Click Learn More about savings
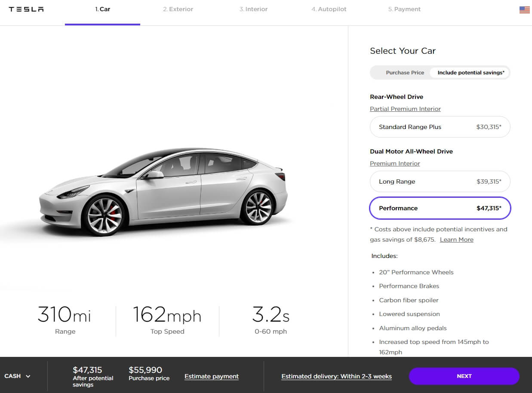 tap(456, 239)
